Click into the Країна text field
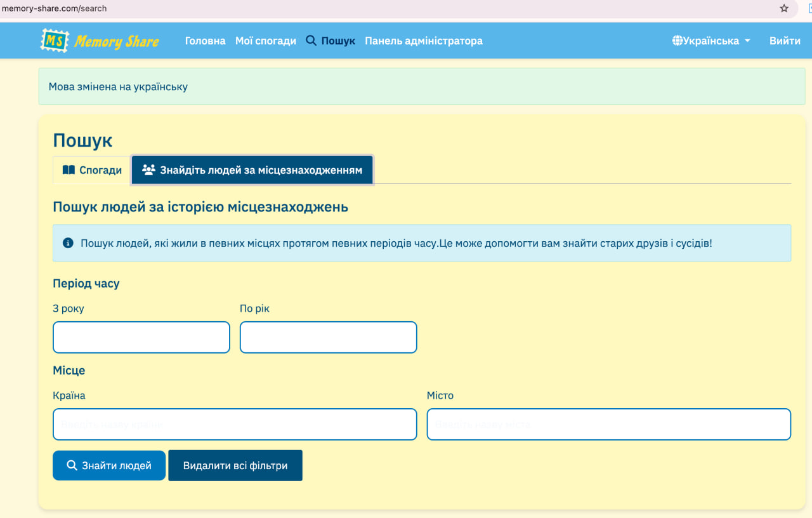This screenshot has width=812, height=518. [235, 424]
